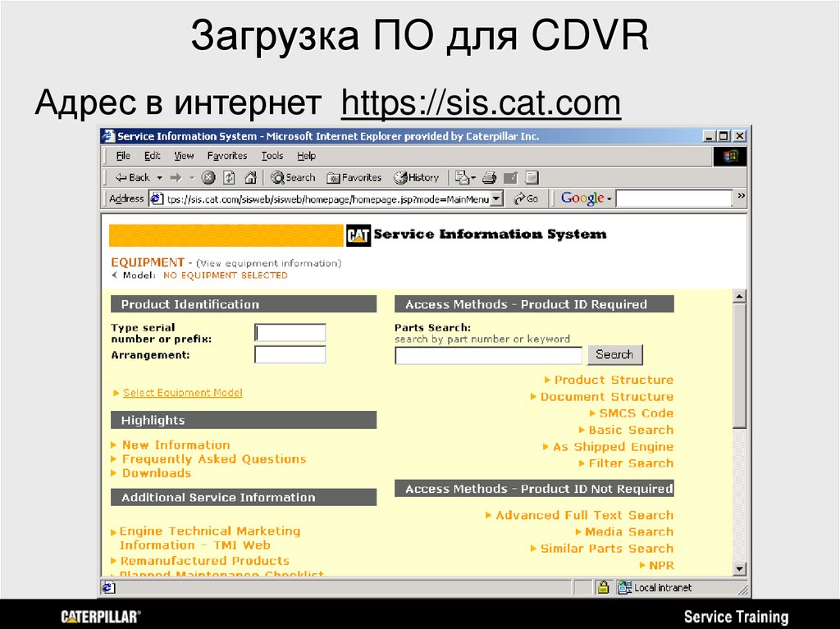Open the Tools menu

(x=272, y=155)
